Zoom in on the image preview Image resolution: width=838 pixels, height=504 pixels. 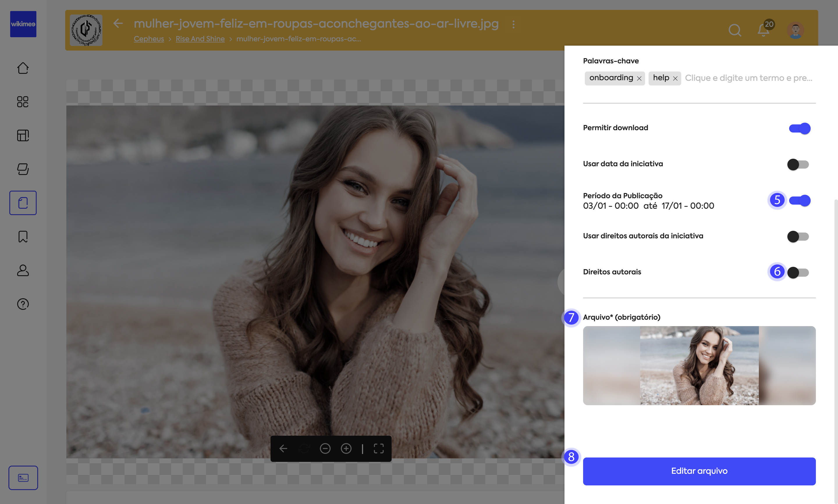click(346, 449)
